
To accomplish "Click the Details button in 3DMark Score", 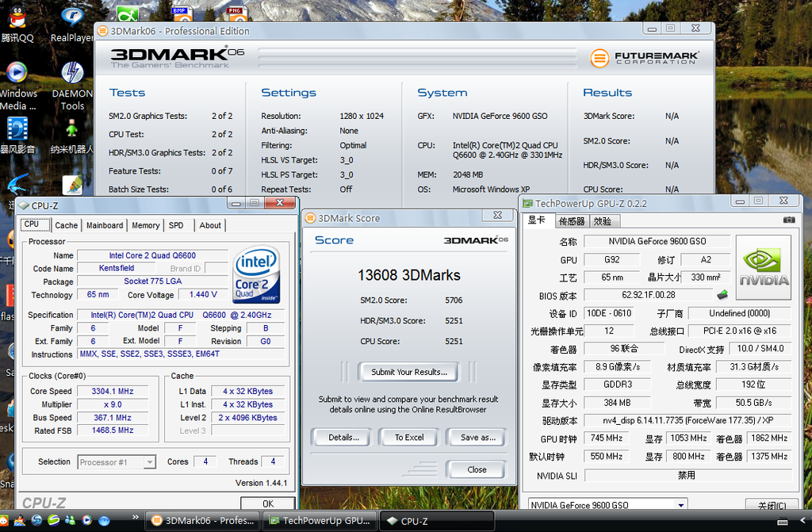I will tap(343, 438).
